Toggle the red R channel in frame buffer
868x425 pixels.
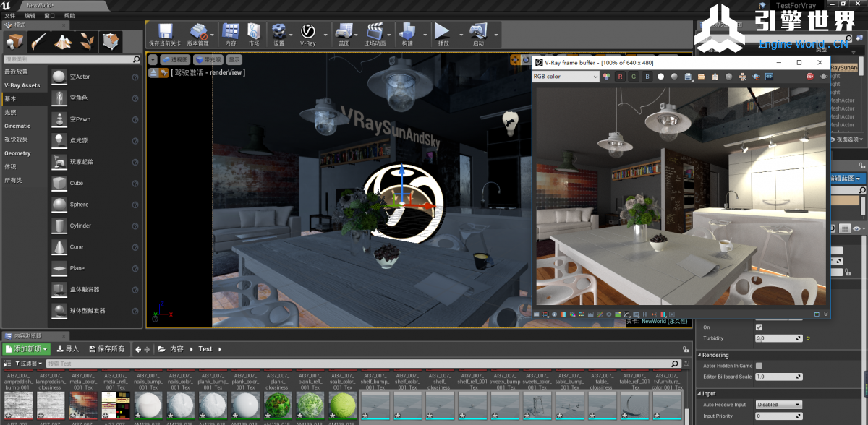click(620, 77)
